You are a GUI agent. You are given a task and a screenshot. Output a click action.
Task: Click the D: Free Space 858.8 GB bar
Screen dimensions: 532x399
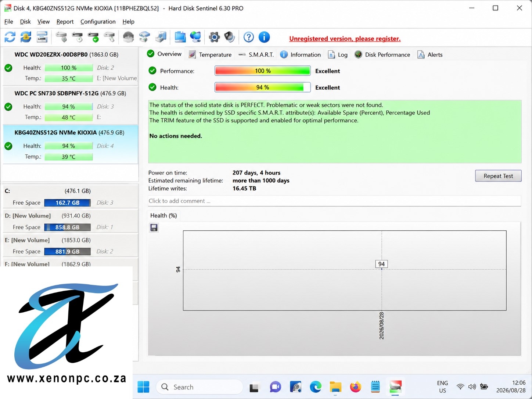click(68, 227)
